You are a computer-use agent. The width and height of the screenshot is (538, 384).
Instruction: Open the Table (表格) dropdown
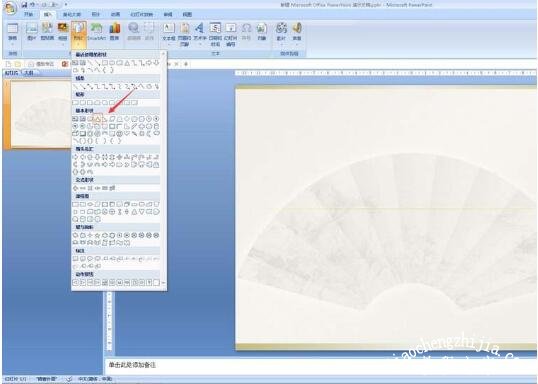pyautogui.click(x=13, y=34)
